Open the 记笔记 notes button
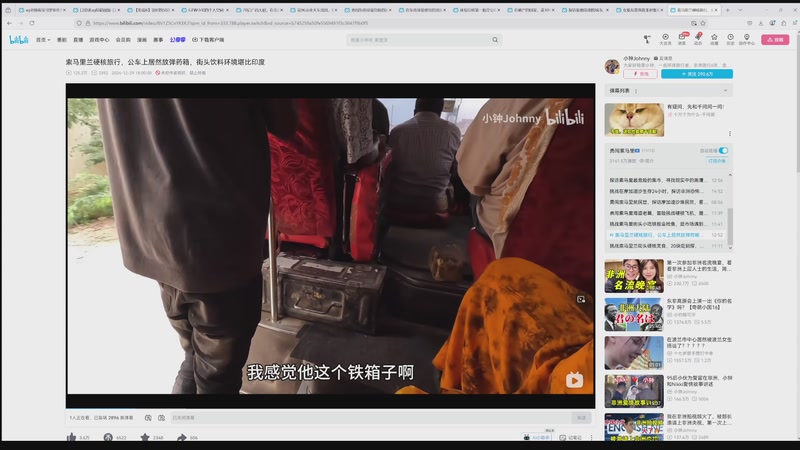This screenshot has width=800, height=450. (x=570, y=437)
